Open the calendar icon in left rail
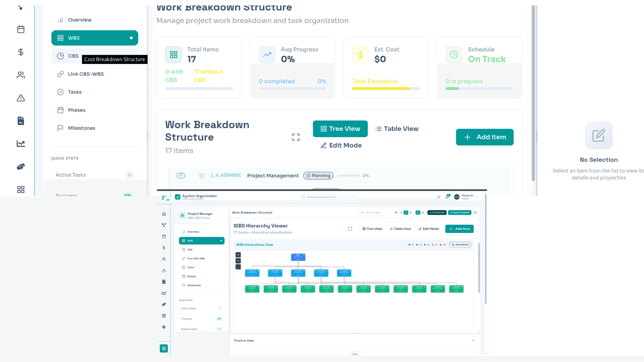The height and width of the screenshot is (362, 644). [x=21, y=29]
